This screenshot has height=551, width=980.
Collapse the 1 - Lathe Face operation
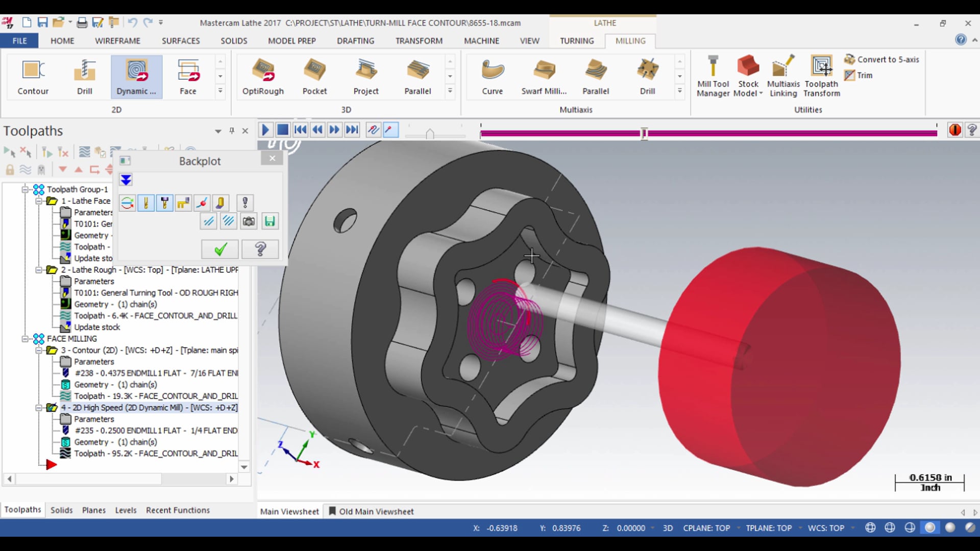click(x=38, y=201)
